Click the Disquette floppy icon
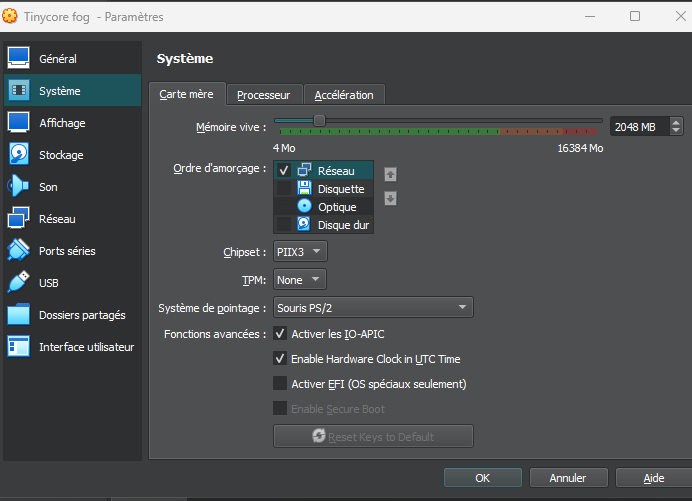 click(x=305, y=188)
